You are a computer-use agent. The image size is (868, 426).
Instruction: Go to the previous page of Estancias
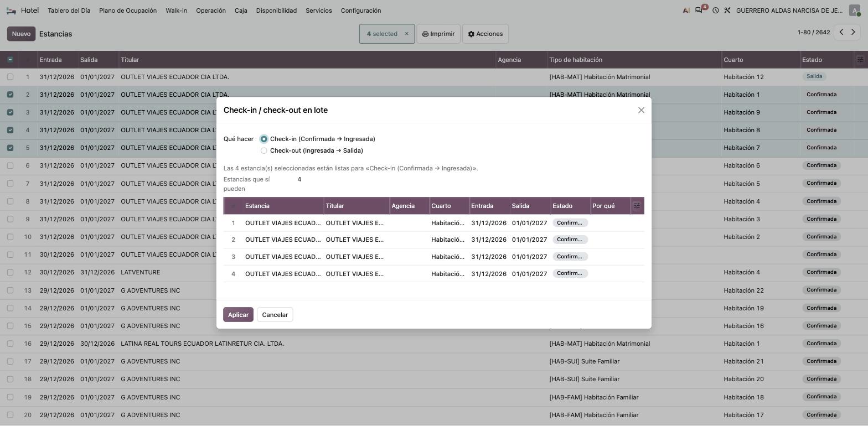click(841, 33)
